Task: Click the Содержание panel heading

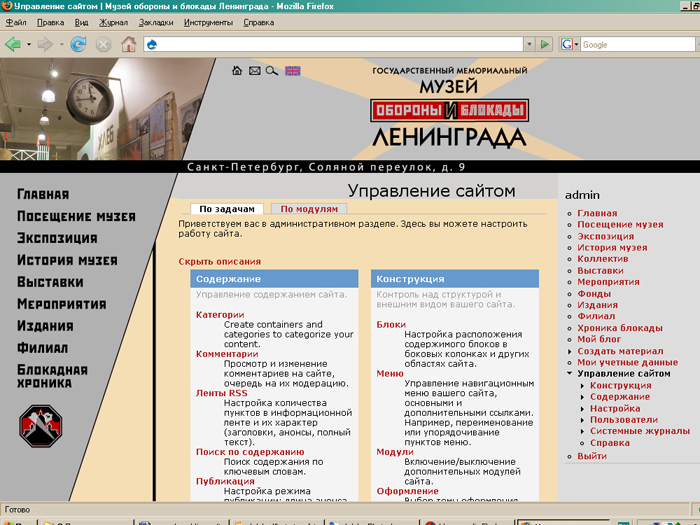Action: [274, 279]
